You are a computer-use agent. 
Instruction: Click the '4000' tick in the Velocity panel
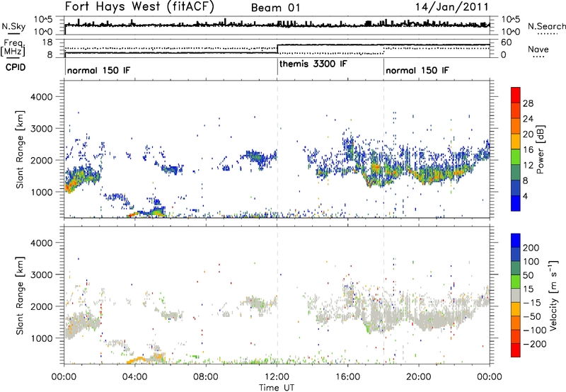coord(42,243)
